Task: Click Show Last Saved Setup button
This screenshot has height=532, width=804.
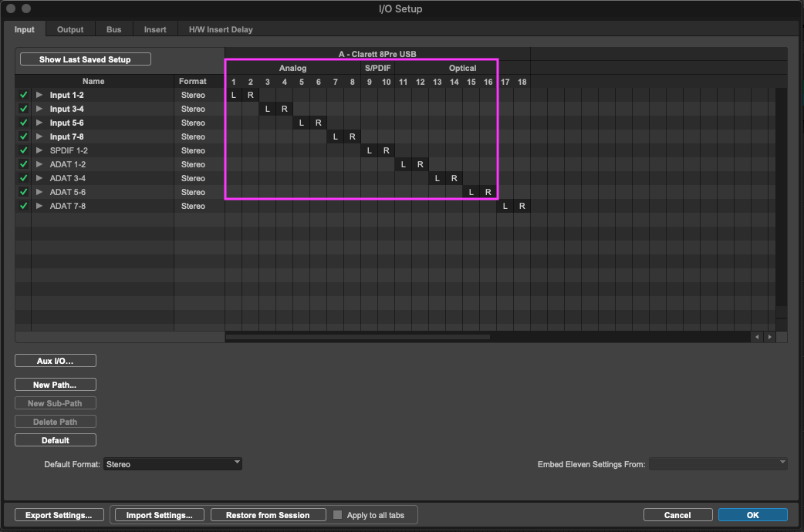Action: coord(85,59)
